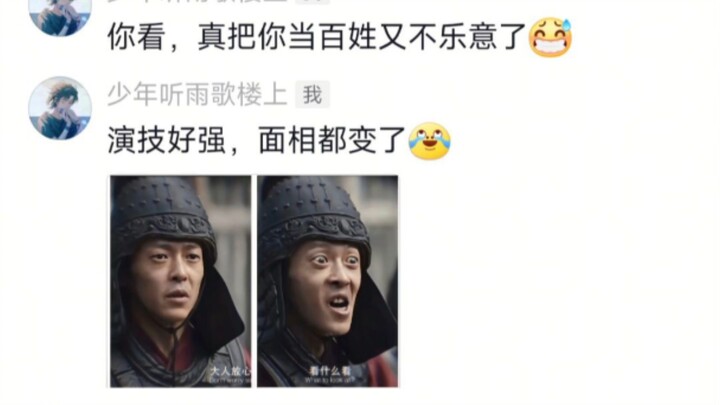Open the crying-laughing emoji after 面相都变了
The width and height of the screenshot is (720, 405).
[429, 141]
